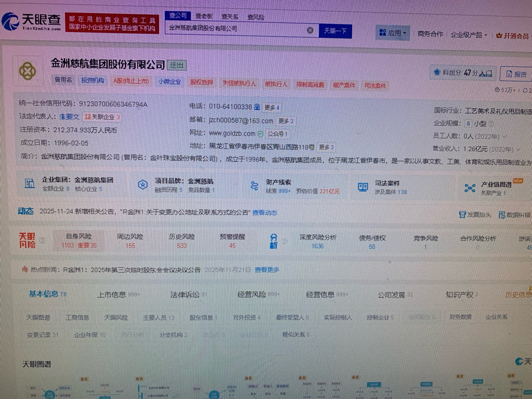Switch to 查关系 search tab
The height and width of the screenshot is (399, 532).
230,16
